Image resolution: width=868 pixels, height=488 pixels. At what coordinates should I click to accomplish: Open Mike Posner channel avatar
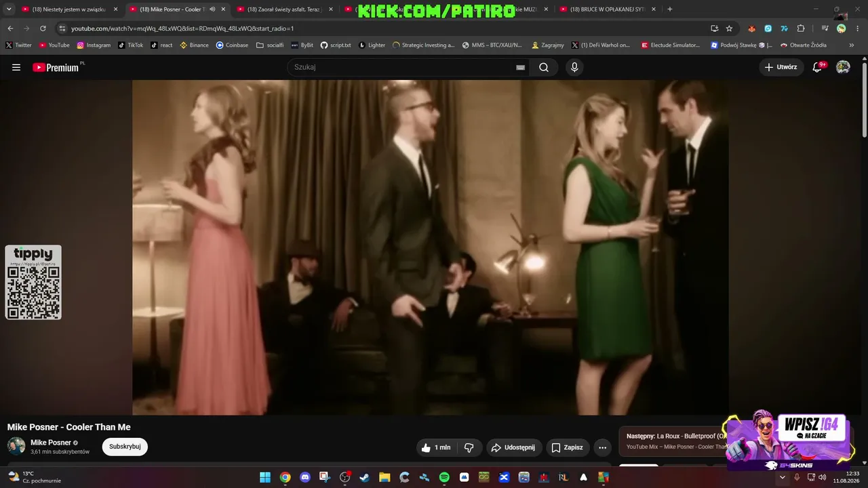pyautogui.click(x=16, y=446)
